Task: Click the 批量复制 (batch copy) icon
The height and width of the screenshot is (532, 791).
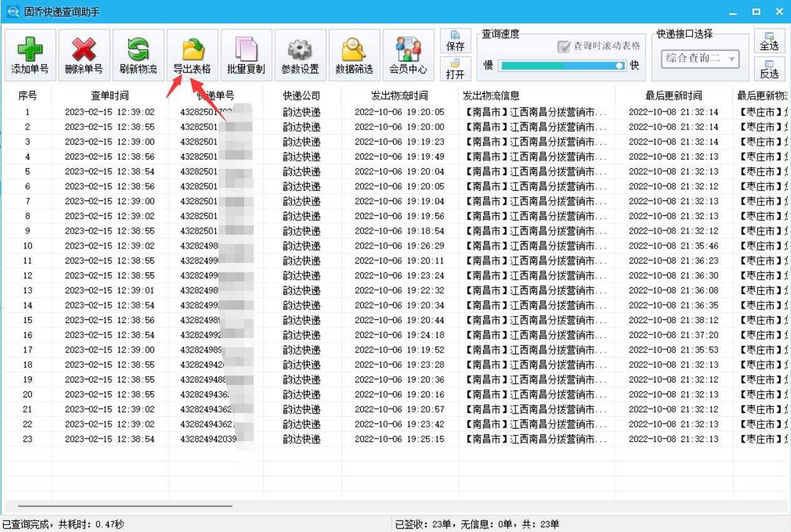Action: pos(246,55)
